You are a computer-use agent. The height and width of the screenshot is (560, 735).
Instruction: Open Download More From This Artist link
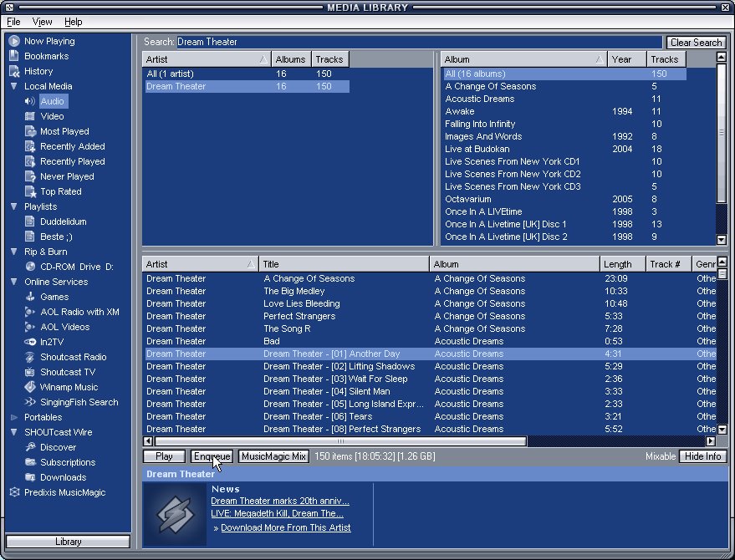pyautogui.click(x=285, y=527)
